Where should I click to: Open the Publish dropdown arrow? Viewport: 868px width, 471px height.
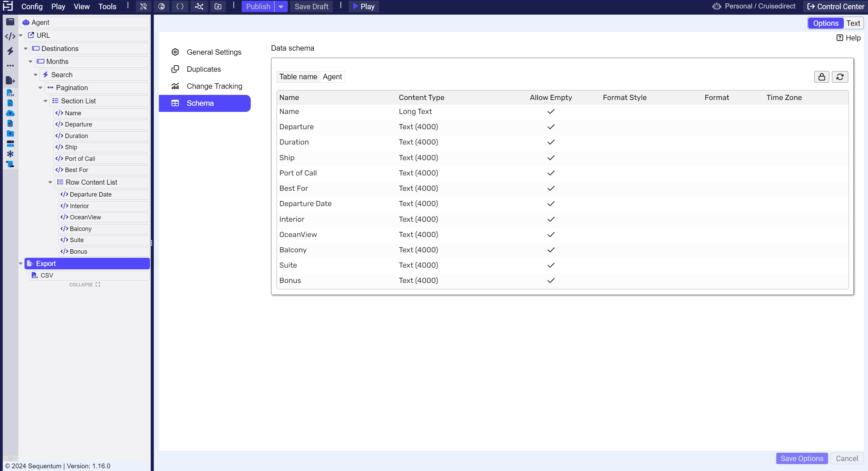(x=281, y=6)
